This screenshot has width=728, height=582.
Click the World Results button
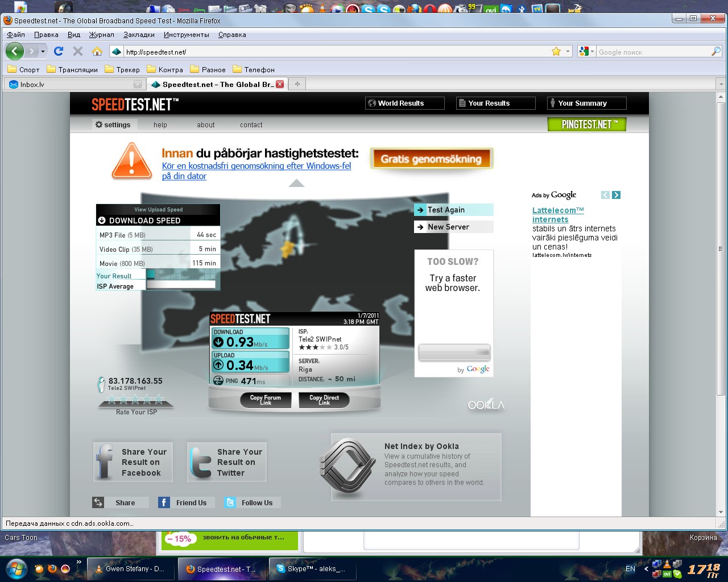click(x=404, y=103)
